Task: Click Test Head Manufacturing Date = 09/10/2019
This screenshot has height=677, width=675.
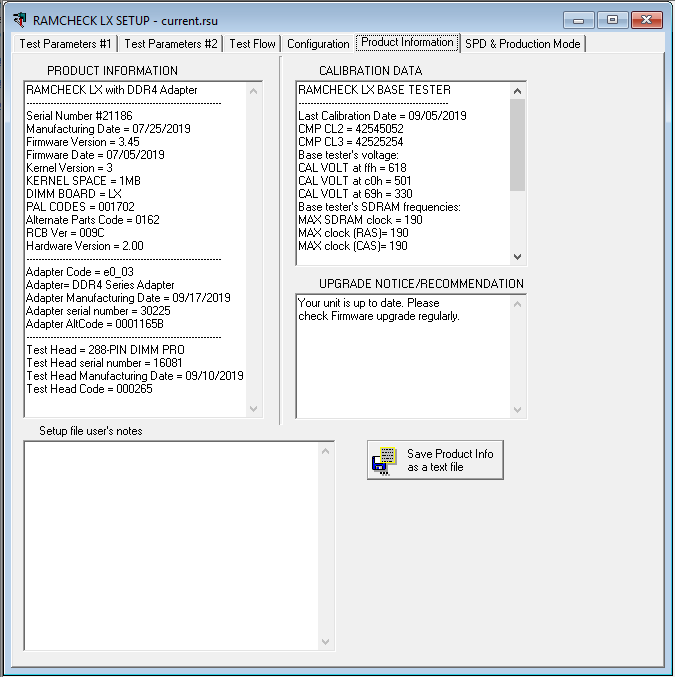Action: 135,376
